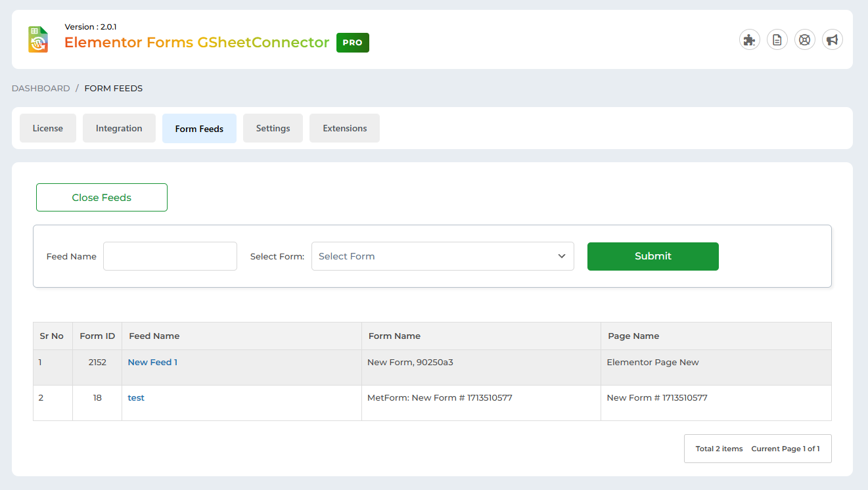
Task: Click the GSheetConnector logo icon
Action: point(38,39)
